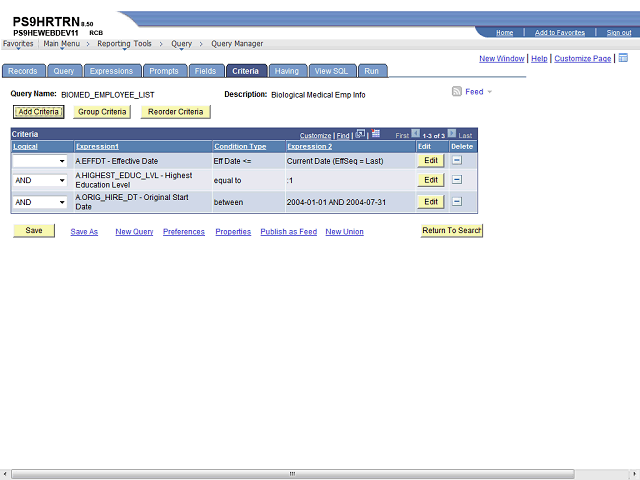Switch to the Expressions tab

[x=111, y=71]
